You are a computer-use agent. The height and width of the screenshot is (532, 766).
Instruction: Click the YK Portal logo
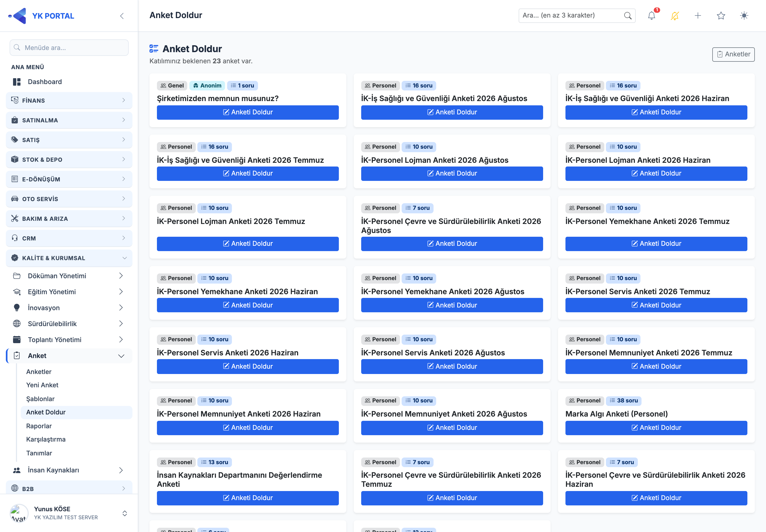pos(18,16)
